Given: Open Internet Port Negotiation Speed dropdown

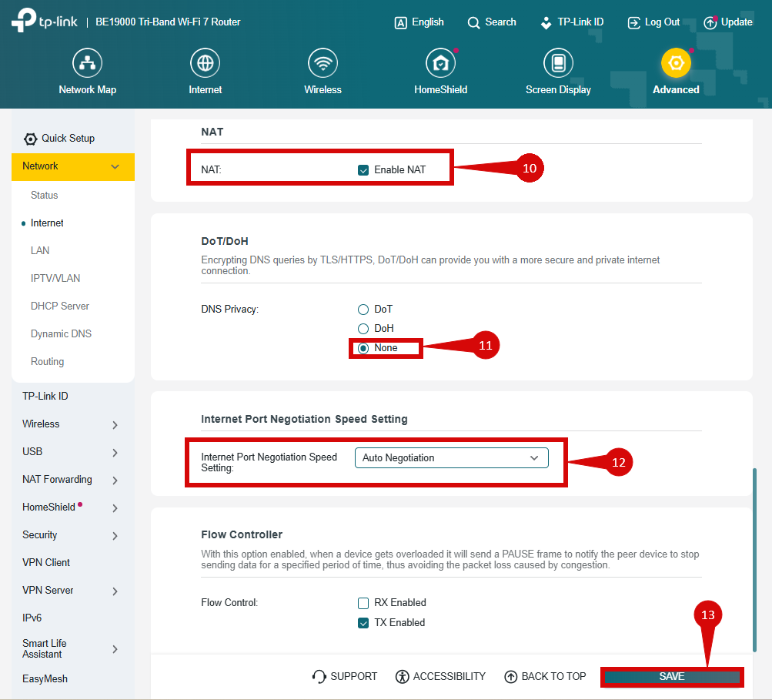Looking at the screenshot, I should click(x=451, y=458).
